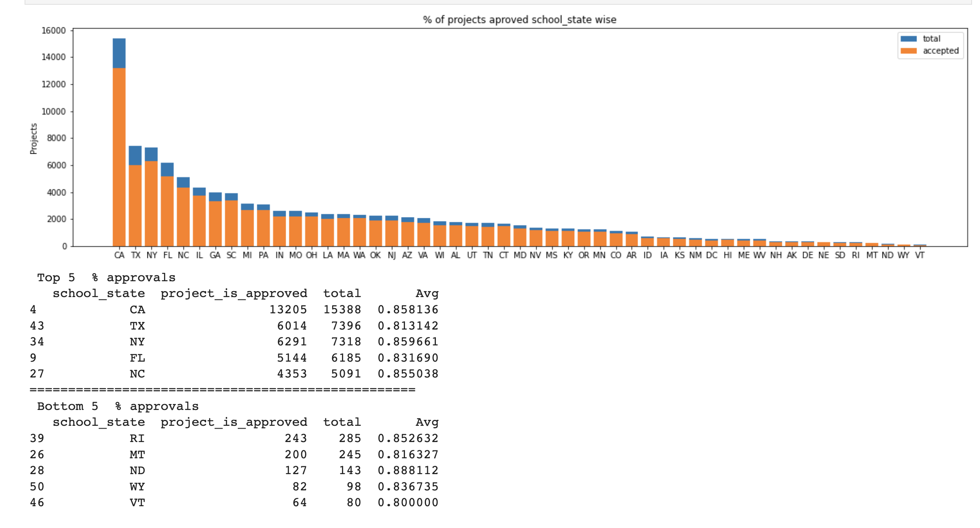The width and height of the screenshot is (980, 528).
Task: Click the orange portion of TX bar
Action: pos(135,205)
